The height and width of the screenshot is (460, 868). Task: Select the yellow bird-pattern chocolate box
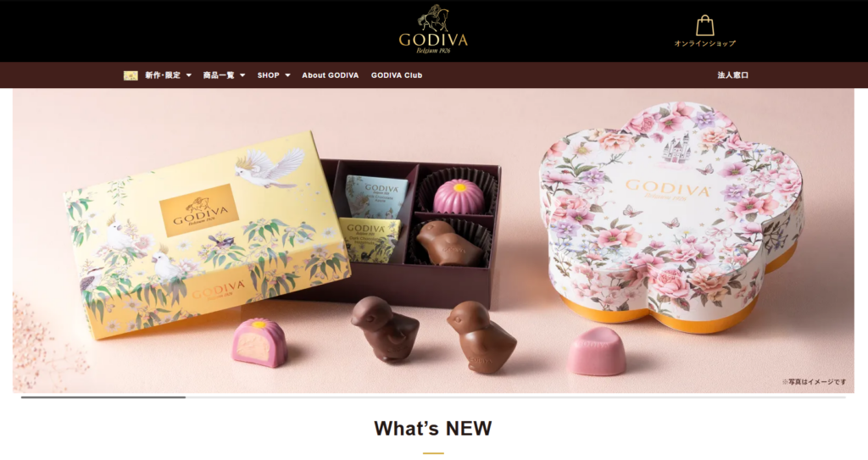205,232
